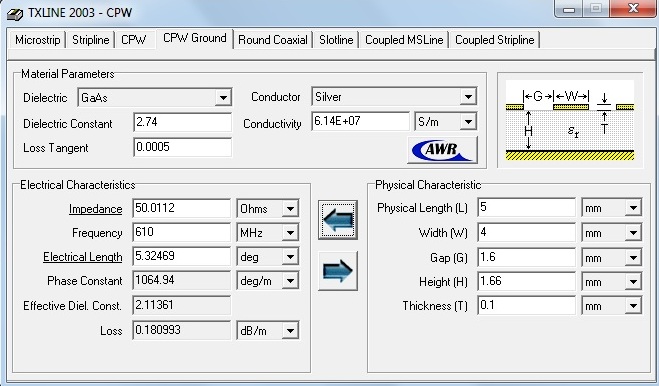
Task: Open the Loss dB/m unit dropdown
Action: point(290,331)
